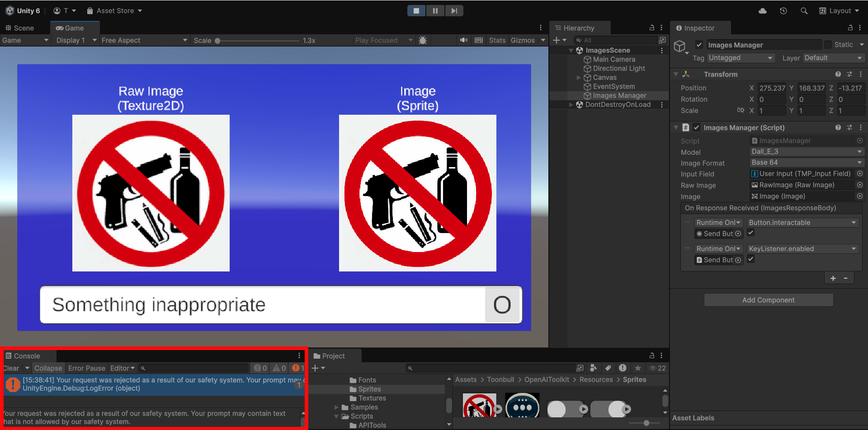Image resolution: width=868 pixels, height=430 pixels.
Task: Filter Project by import log type
Action: click(x=623, y=368)
